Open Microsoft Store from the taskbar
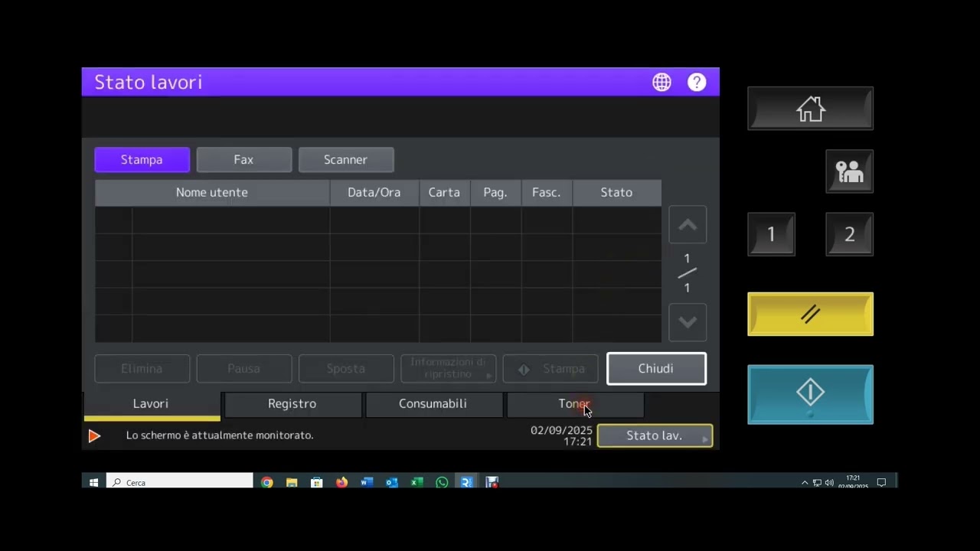This screenshot has height=551, width=980. point(317,482)
